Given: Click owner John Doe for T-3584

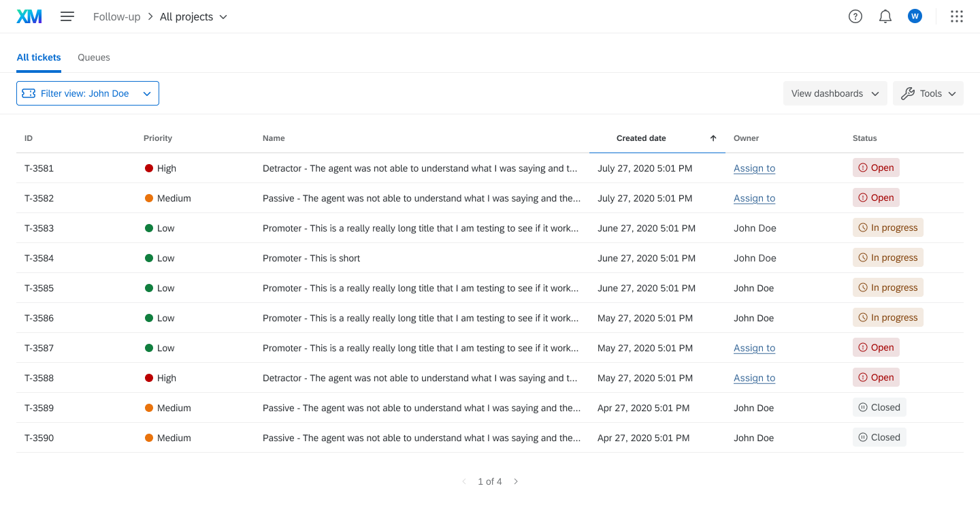Looking at the screenshot, I should [755, 258].
